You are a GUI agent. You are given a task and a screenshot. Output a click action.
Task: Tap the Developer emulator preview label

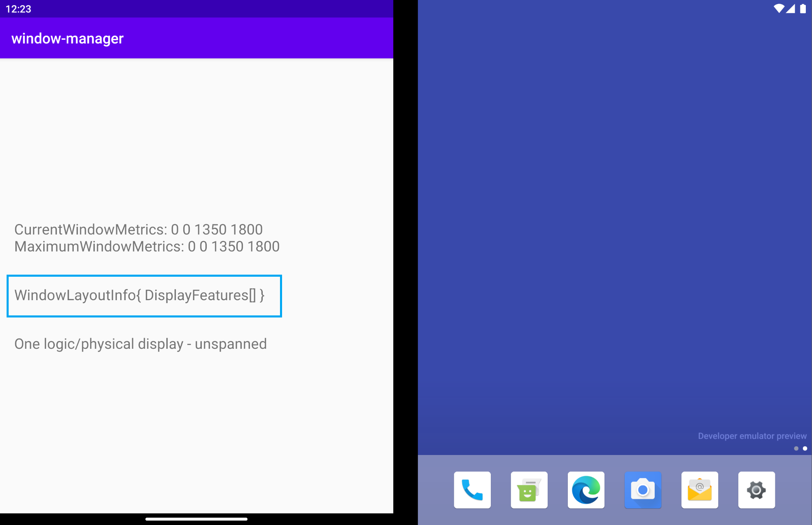[x=752, y=436]
